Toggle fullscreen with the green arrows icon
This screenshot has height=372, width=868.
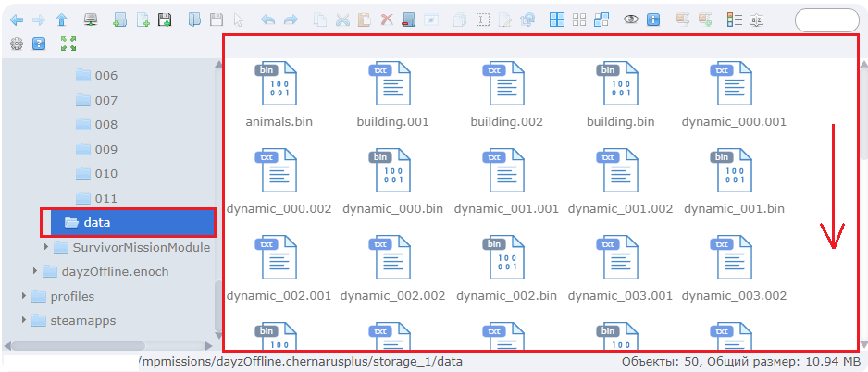pyautogui.click(x=68, y=43)
